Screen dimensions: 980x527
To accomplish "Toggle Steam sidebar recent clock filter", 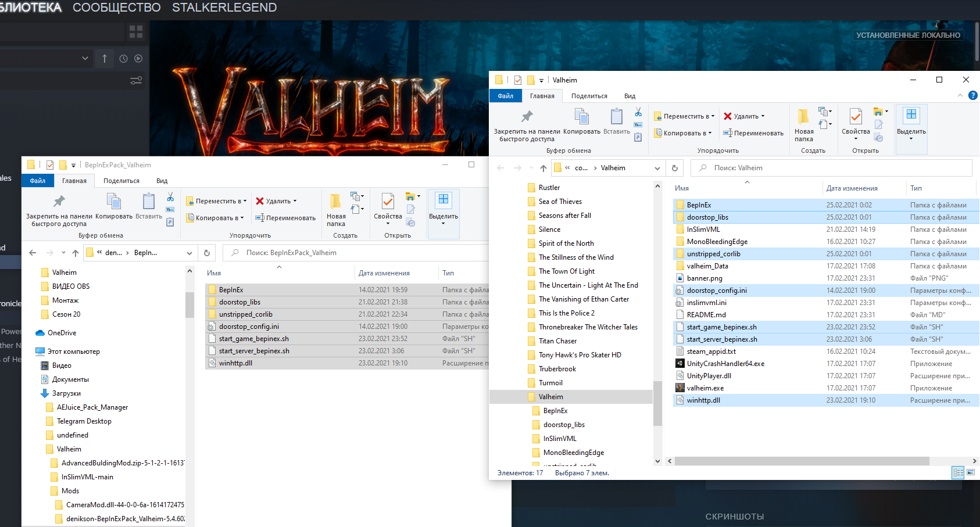I will [123, 59].
